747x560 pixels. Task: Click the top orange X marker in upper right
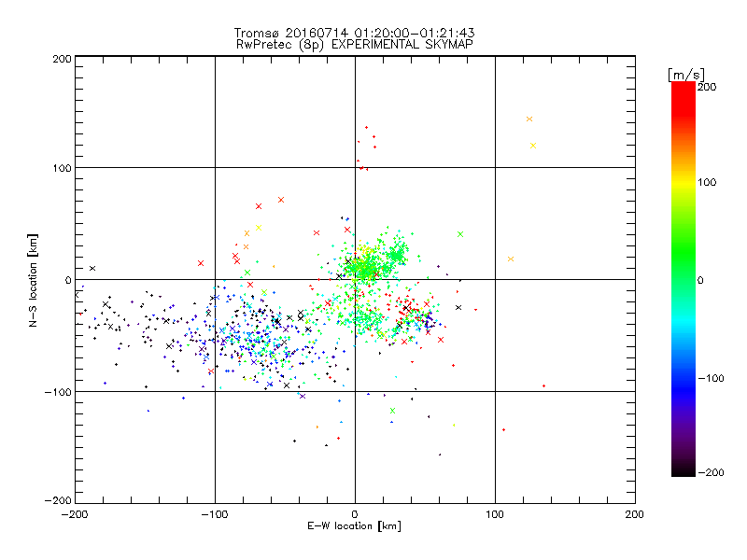tap(529, 119)
